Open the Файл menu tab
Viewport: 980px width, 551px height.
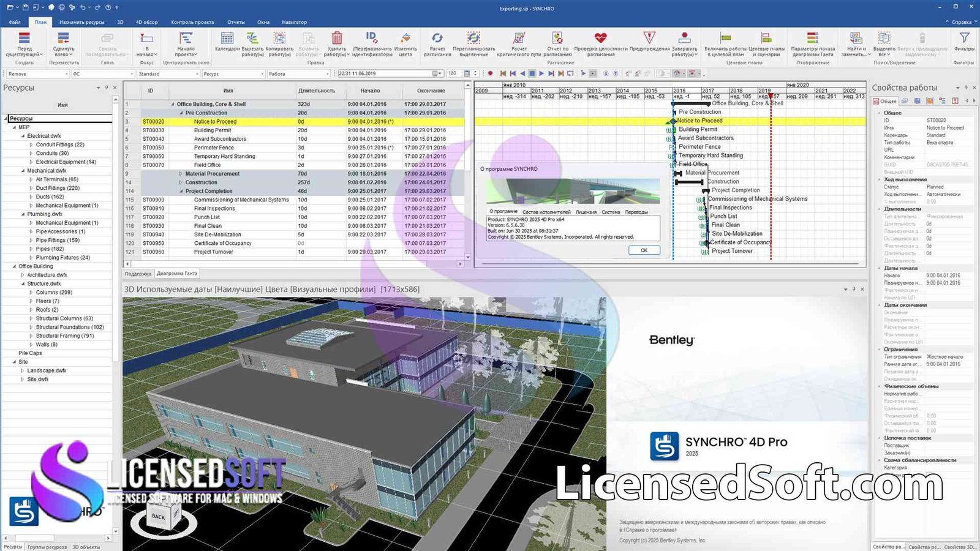15,22
